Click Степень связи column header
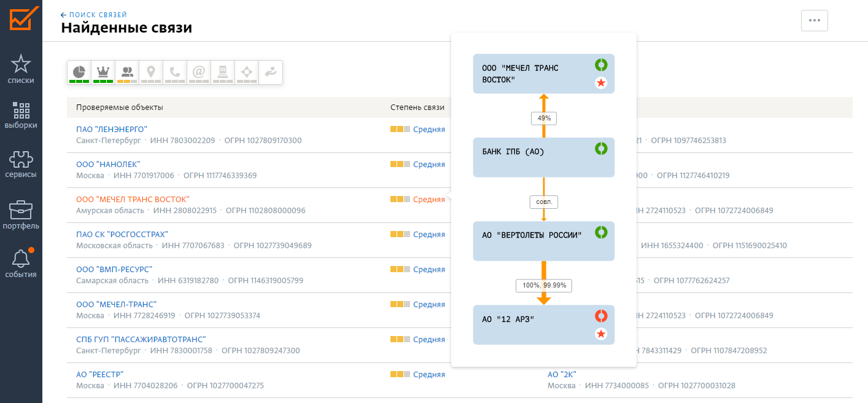 click(x=417, y=108)
